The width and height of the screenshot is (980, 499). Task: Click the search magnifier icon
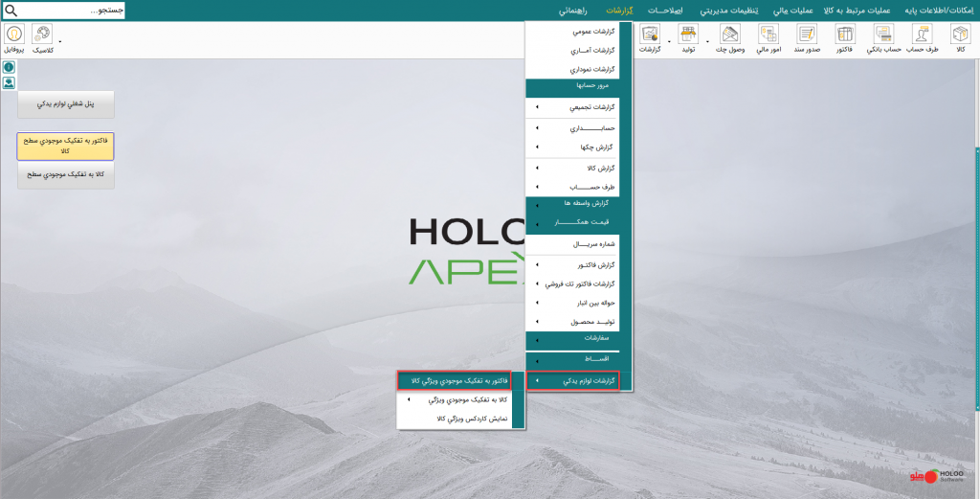coord(11,10)
